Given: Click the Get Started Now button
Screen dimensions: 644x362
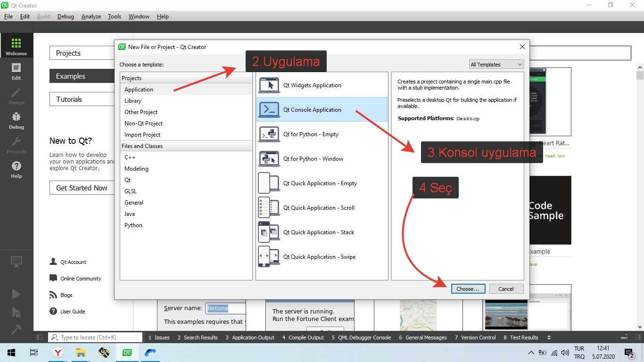Looking at the screenshot, I should click(x=82, y=188).
